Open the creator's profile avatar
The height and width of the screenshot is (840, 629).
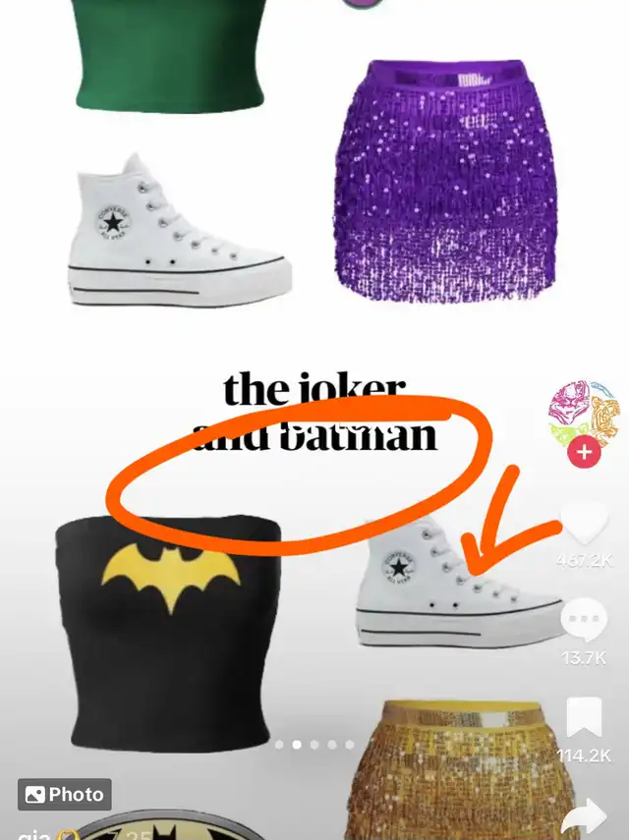[x=584, y=414]
